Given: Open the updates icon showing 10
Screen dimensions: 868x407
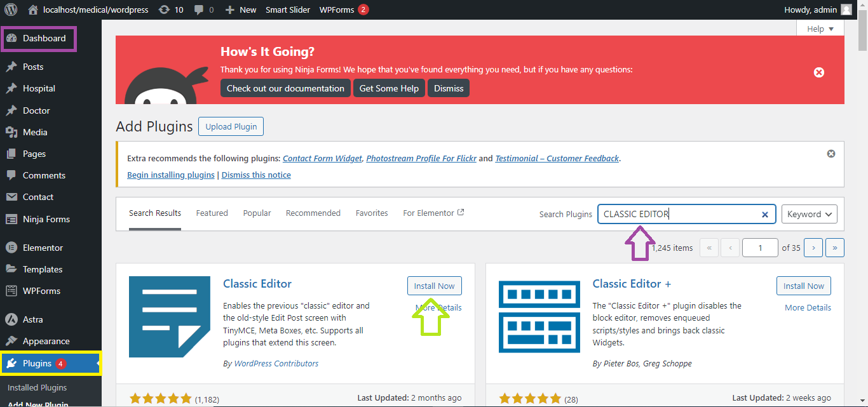Looking at the screenshot, I should [164, 10].
